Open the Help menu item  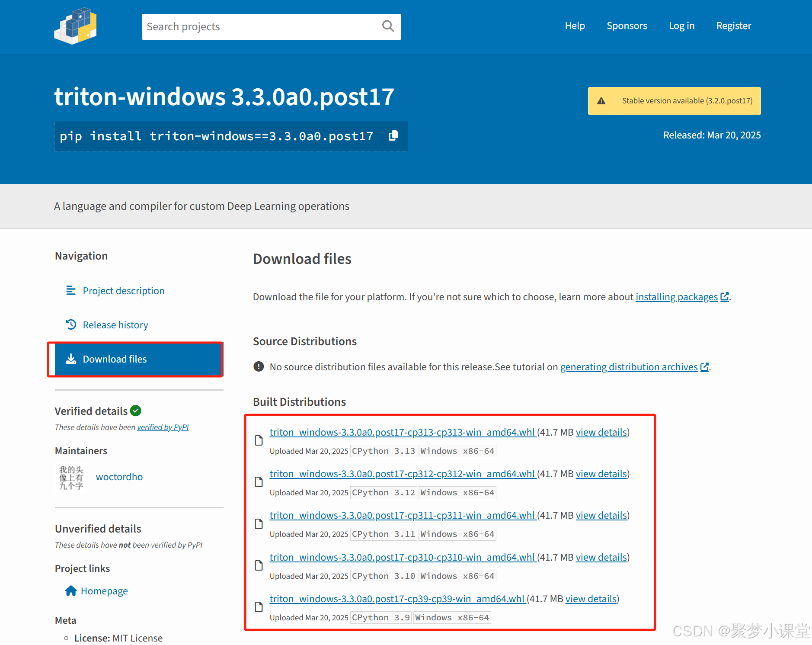pos(575,26)
